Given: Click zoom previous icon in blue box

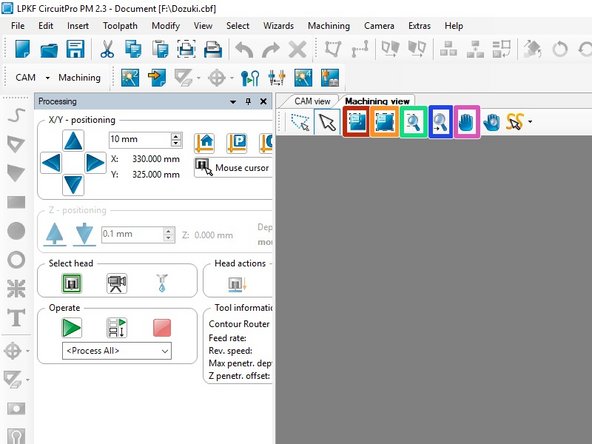Looking at the screenshot, I should click(441, 122).
